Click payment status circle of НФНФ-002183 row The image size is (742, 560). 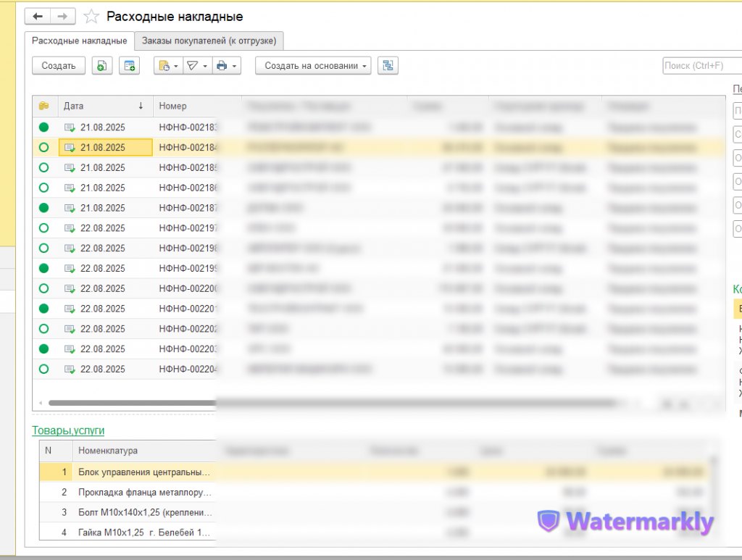(44, 128)
